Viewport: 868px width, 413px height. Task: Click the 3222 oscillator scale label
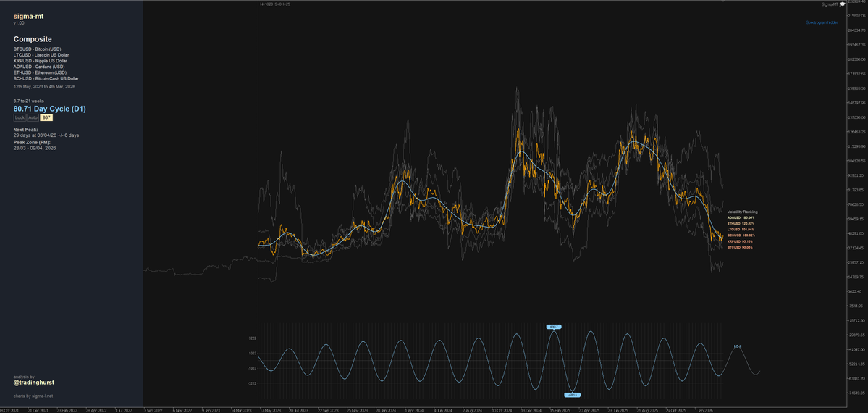(x=252, y=338)
